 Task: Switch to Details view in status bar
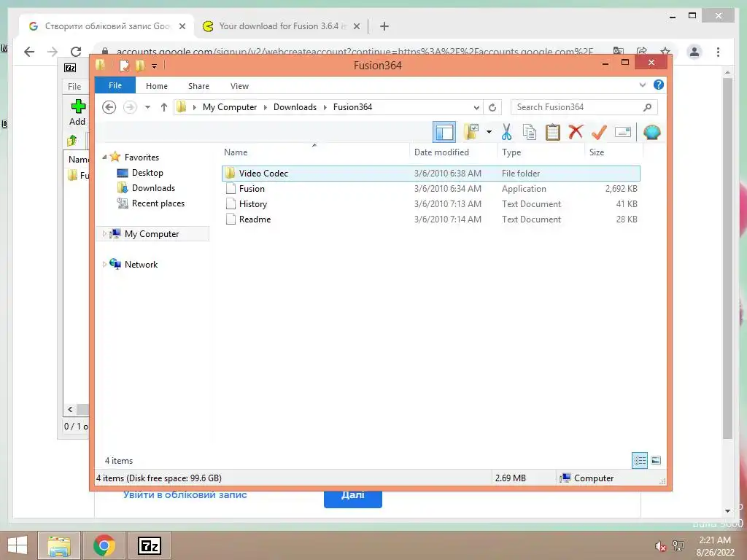(x=640, y=460)
